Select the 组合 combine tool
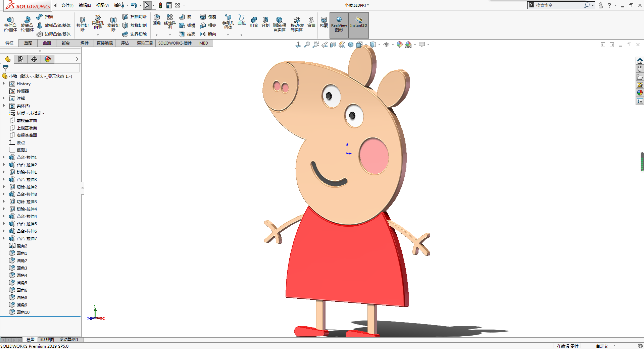This screenshot has width=644, height=349. 254,22
